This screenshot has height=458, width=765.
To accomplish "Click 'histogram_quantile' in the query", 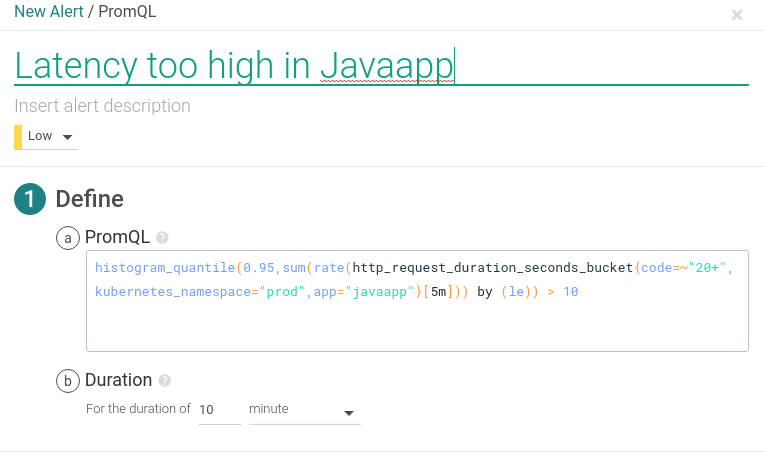I will (165, 268).
